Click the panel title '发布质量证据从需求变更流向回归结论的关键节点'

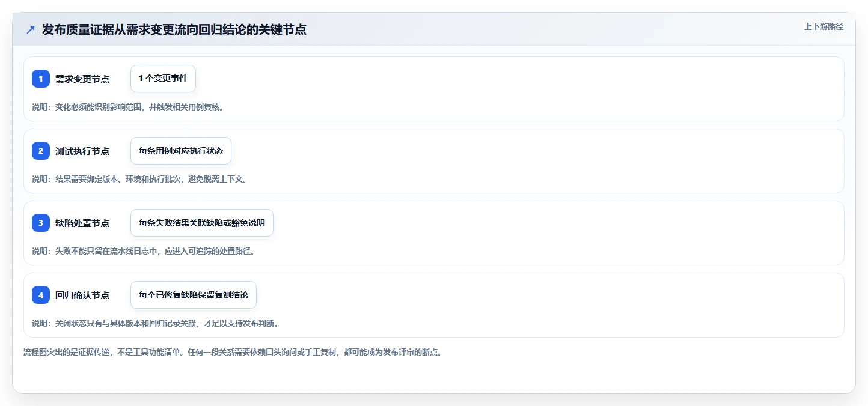(x=174, y=30)
